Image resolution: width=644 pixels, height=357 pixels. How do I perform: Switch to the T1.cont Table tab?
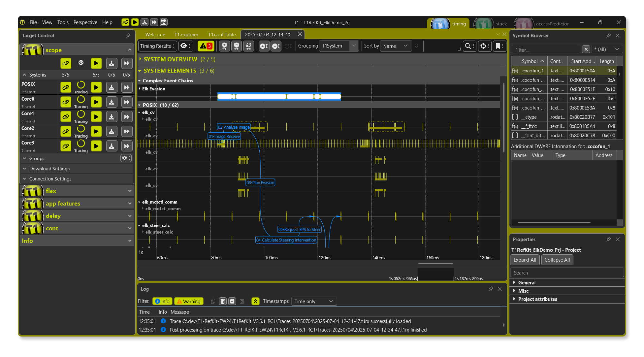tap(222, 35)
